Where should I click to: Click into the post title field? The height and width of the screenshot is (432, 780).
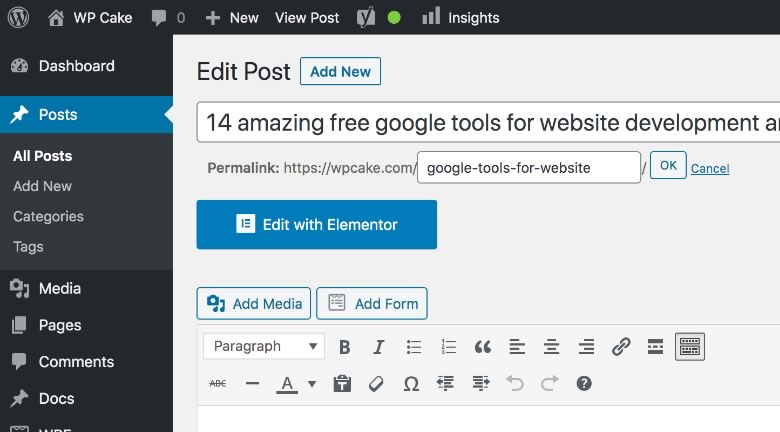click(x=488, y=122)
